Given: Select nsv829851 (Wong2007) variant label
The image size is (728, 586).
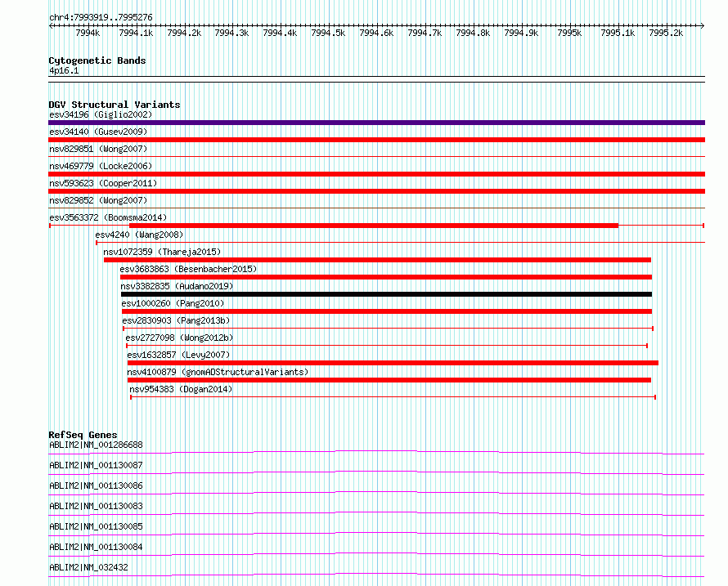Looking at the screenshot, I should (x=98, y=149).
